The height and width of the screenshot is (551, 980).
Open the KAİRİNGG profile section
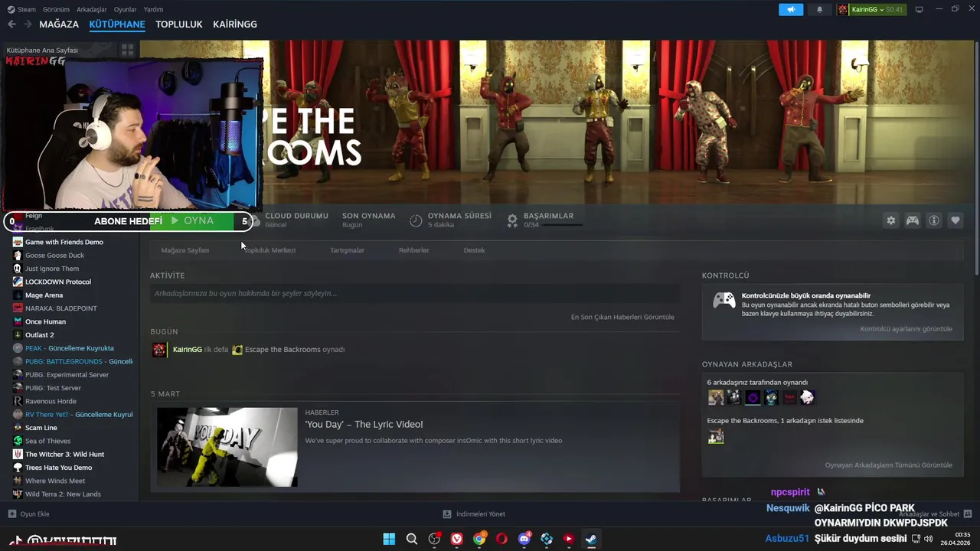coord(235,24)
